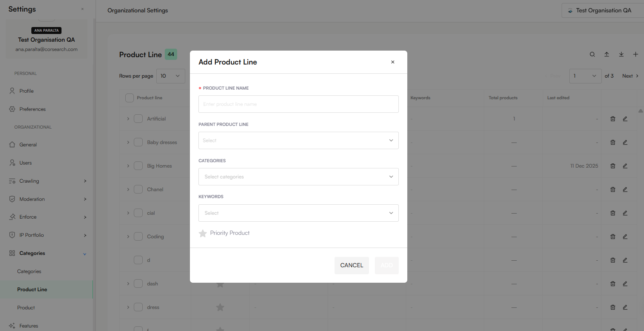Check the Baby dresses row checkbox
The image size is (644, 331).
coord(138,143)
